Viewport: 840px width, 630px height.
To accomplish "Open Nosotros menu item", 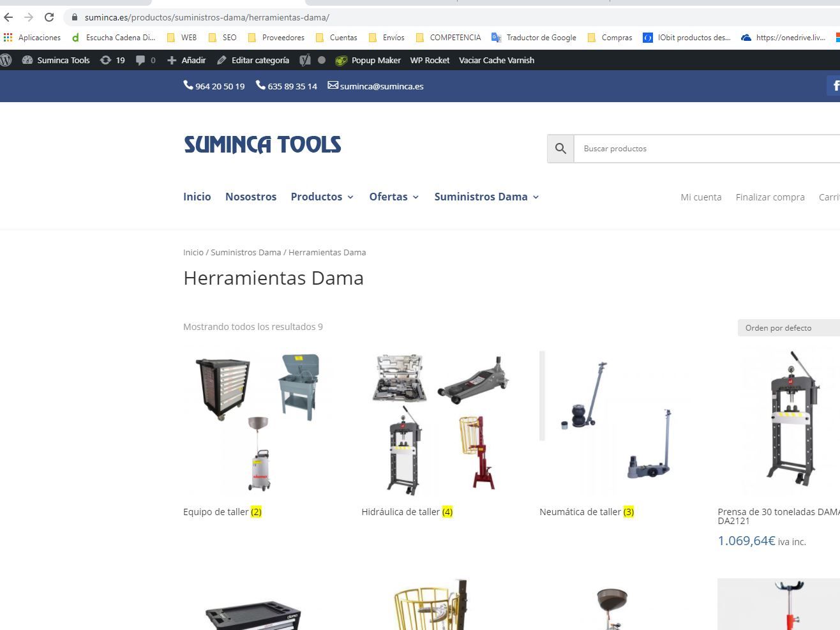I will click(251, 197).
